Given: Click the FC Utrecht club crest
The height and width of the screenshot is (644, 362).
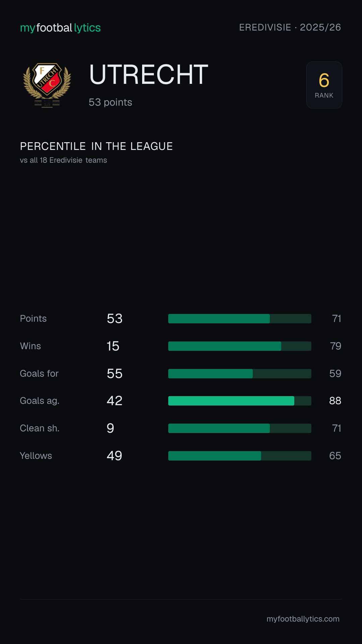Looking at the screenshot, I should pos(47,85).
